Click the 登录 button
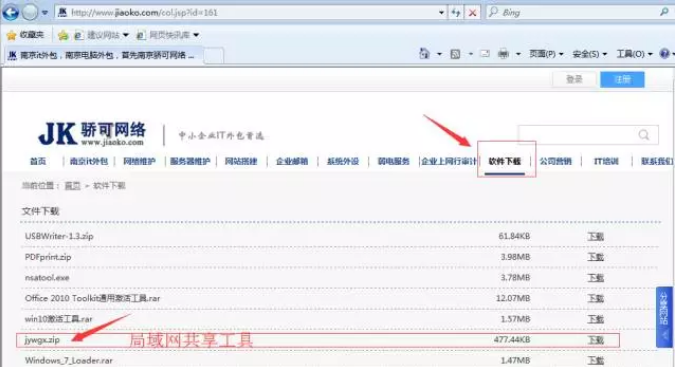Image resolution: width=675 pixels, height=367 pixels. coord(574,79)
